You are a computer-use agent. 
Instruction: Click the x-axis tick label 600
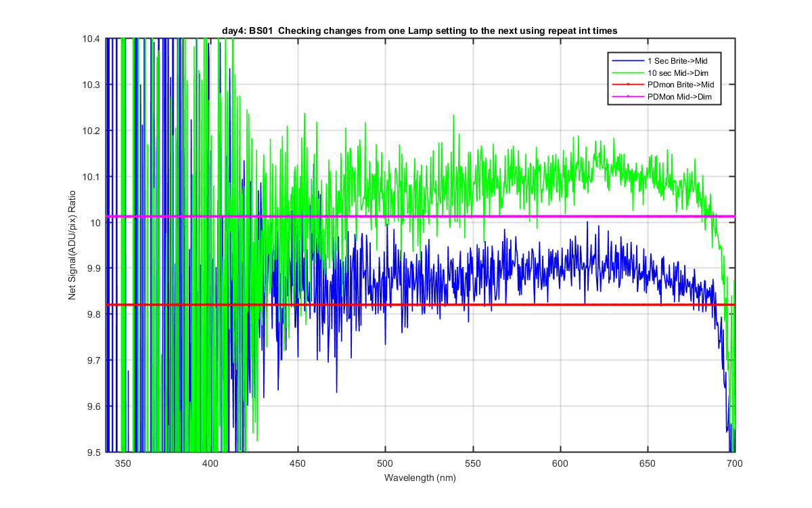point(560,463)
